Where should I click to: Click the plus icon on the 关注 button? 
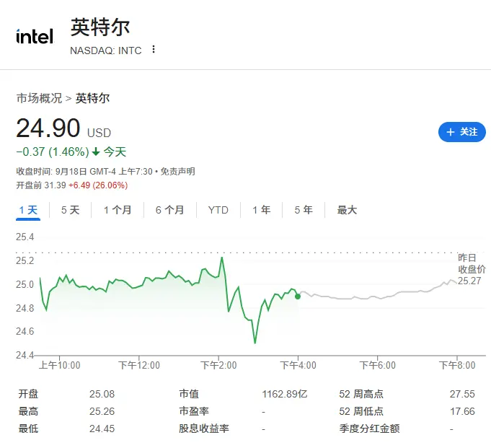[451, 132]
